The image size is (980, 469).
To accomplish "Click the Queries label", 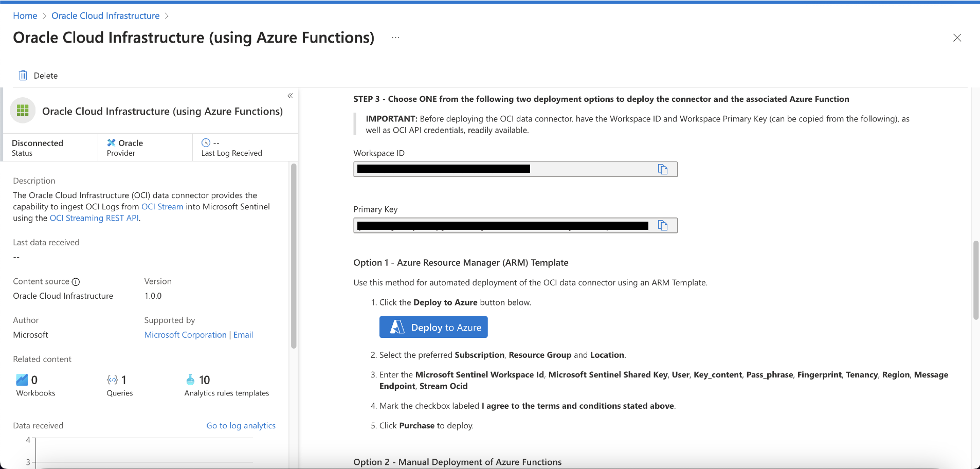I will 120,393.
